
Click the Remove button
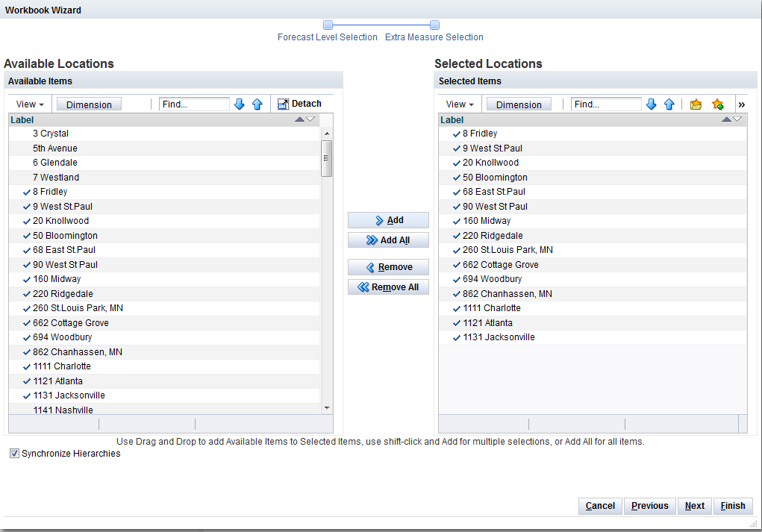pos(388,267)
